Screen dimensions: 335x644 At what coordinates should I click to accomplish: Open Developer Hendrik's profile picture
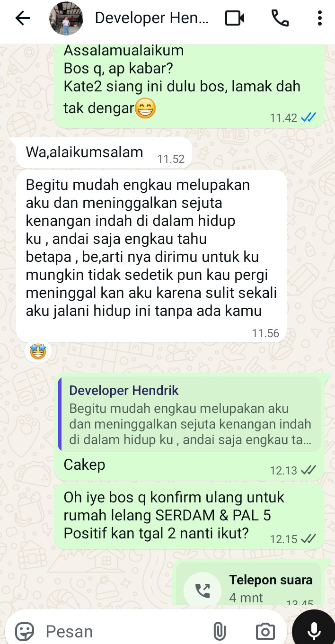(x=66, y=18)
